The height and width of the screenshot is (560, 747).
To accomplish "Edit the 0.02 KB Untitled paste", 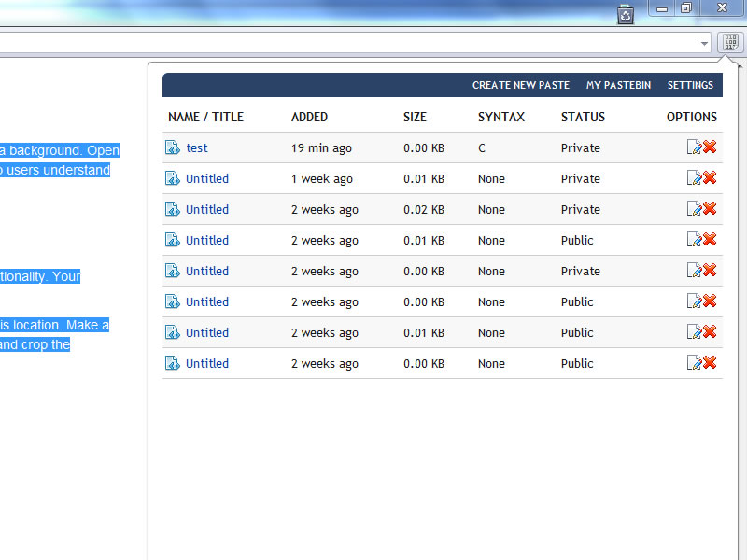I will 694,209.
